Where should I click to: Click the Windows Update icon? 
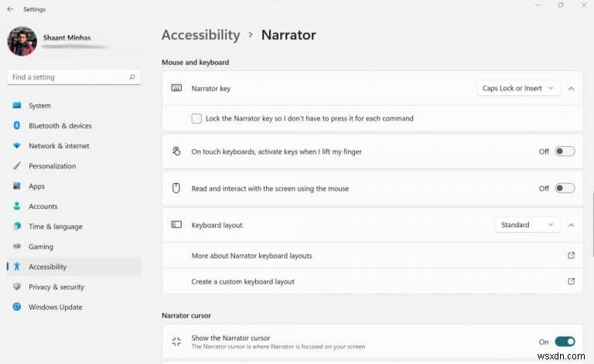[16, 307]
